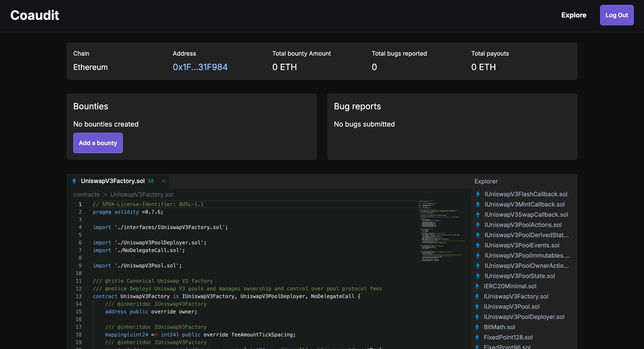Viewport: 644px width, 349px height.
Task: Click the Total payouts value 0 ETH
Action: [x=483, y=67]
